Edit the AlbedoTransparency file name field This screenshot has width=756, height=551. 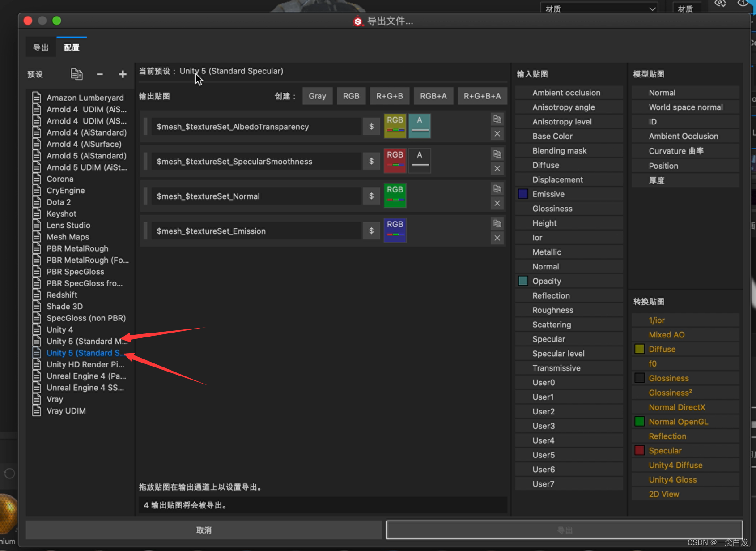(256, 127)
